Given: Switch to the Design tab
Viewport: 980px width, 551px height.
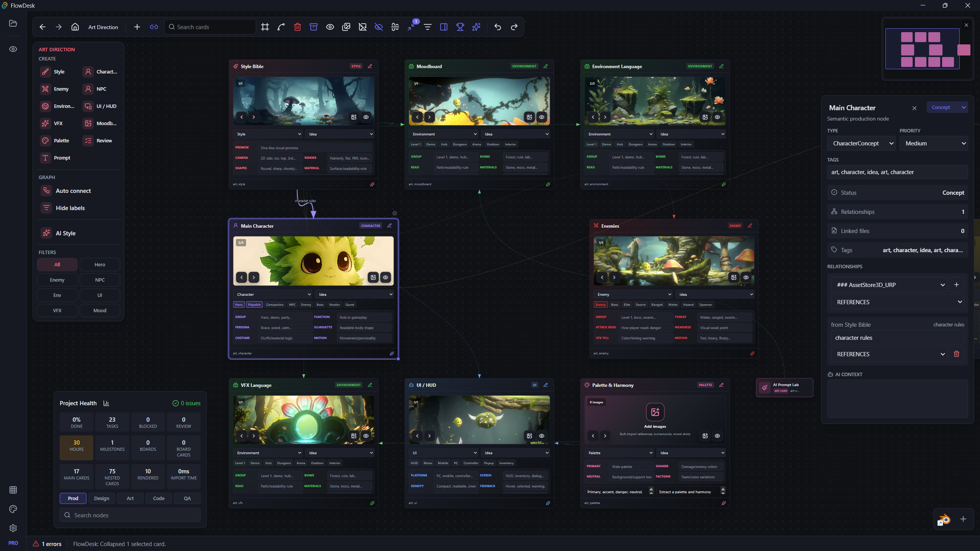Looking at the screenshot, I should [101, 498].
